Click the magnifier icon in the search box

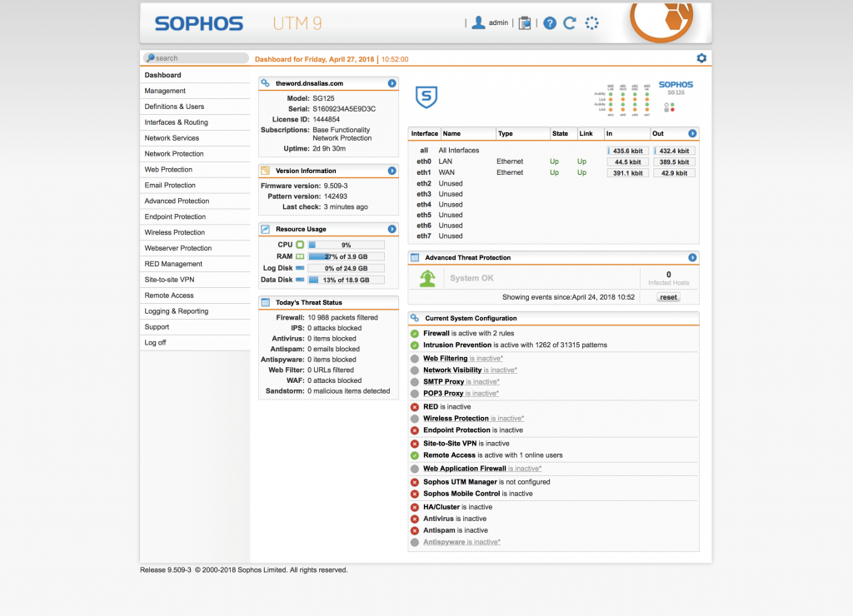pos(150,58)
